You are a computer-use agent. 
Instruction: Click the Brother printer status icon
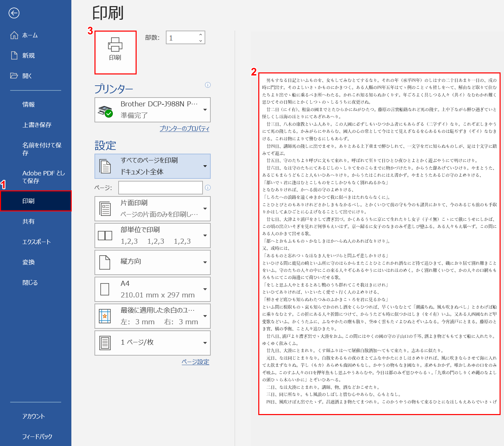[x=105, y=111]
